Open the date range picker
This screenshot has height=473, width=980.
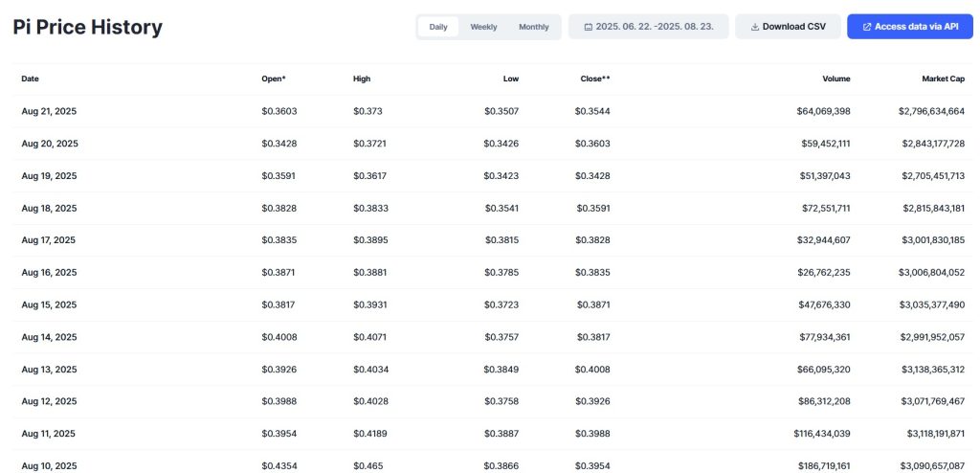click(649, 27)
